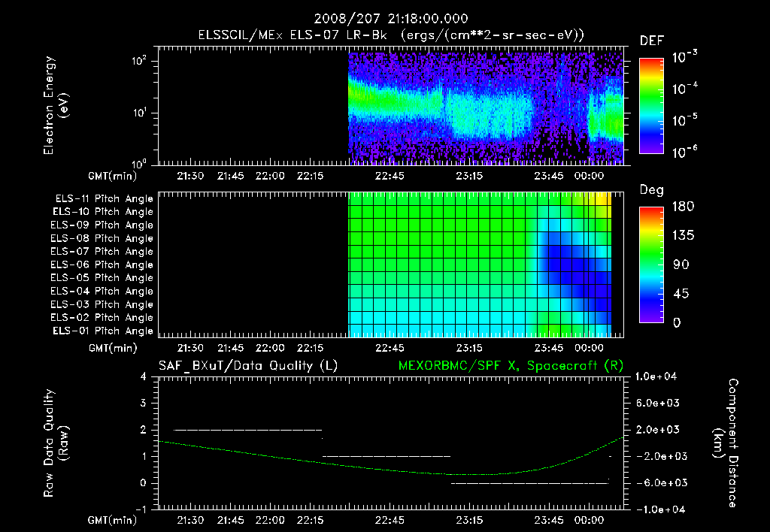Screen dimensions: 770x532
Task: Click the 10^-6 value on DEF scale
Action: pyautogui.click(x=684, y=152)
